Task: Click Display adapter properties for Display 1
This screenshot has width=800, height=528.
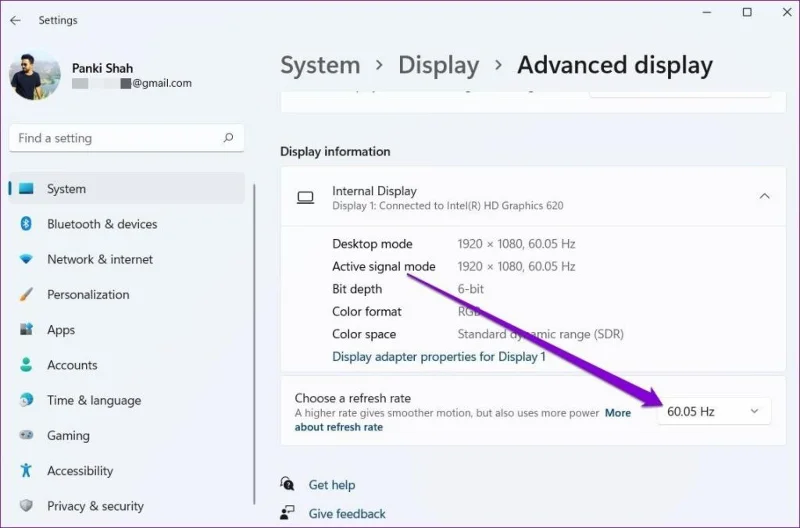Action: 439,357
